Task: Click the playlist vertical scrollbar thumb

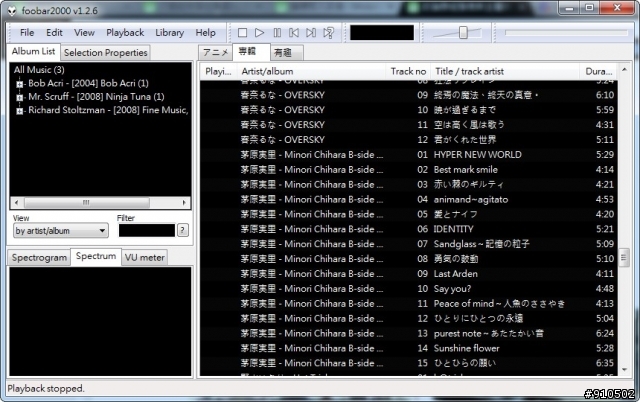Action: pyautogui.click(x=624, y=258)
